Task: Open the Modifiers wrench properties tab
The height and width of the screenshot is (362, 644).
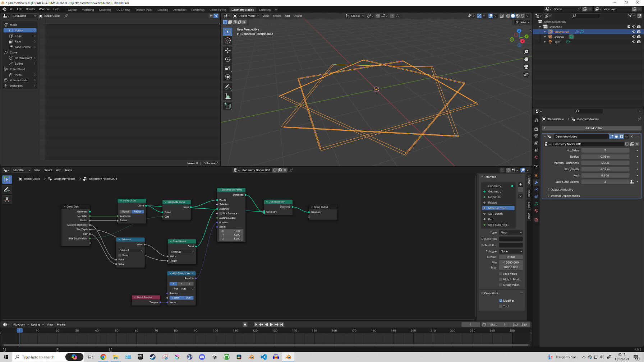Action: click(x=536, y=182)
